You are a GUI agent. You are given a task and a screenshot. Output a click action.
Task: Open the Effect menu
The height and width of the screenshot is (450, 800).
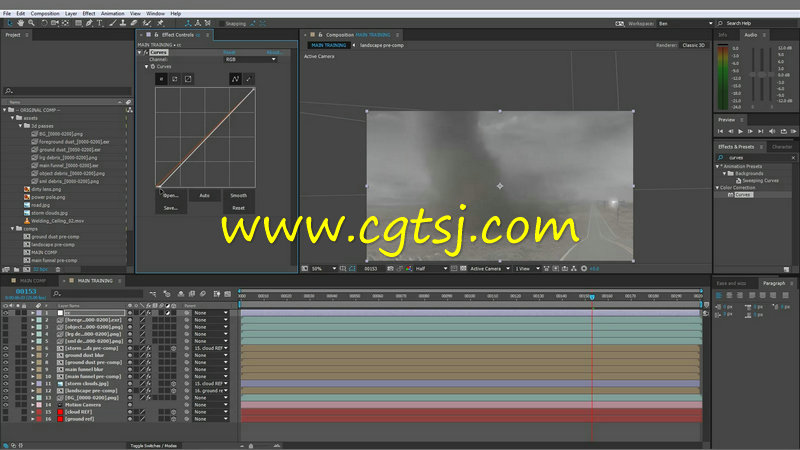(x=89, y=13)
